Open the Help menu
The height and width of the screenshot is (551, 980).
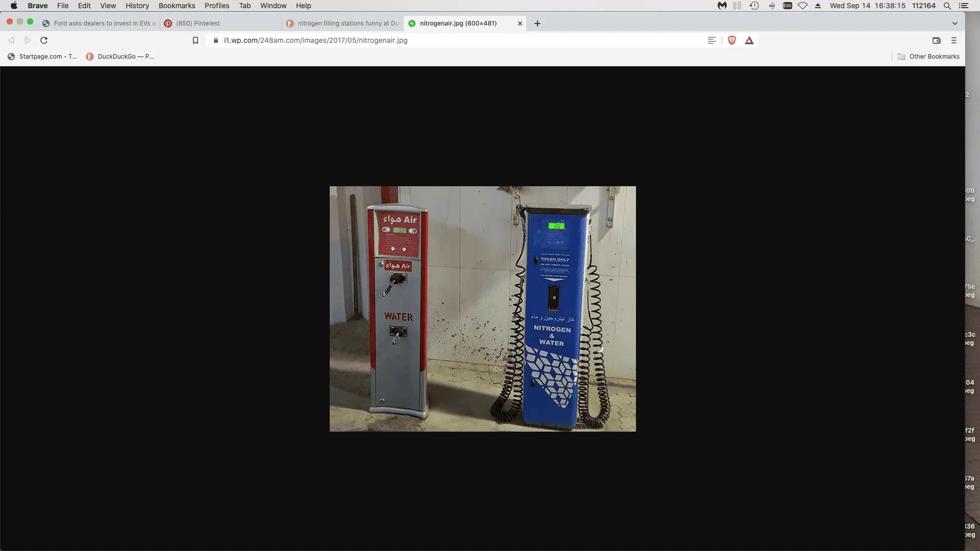303,6
